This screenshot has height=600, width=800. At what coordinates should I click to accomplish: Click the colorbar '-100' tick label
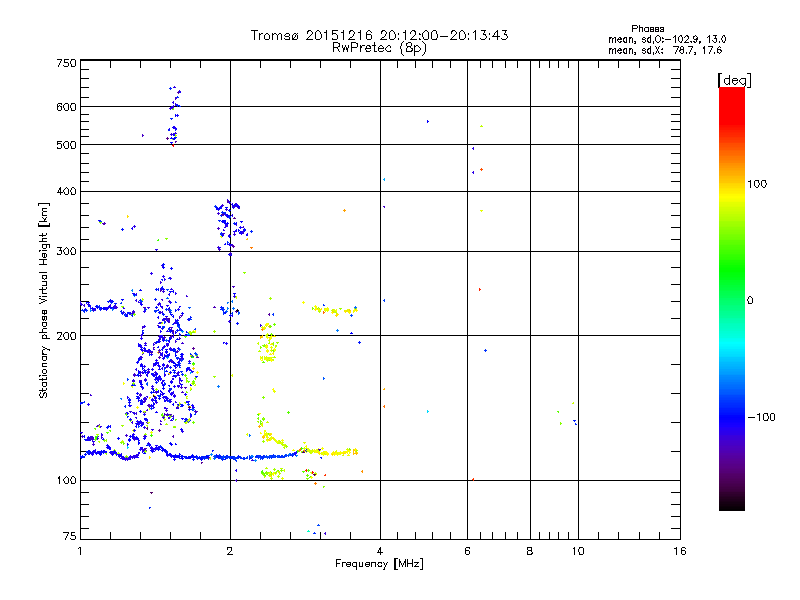[x=761, y=417]
